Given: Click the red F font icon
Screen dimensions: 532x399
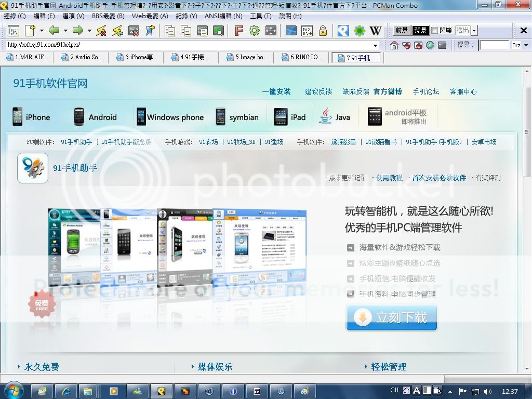Looking at the screenshot, I should point(238,31).
